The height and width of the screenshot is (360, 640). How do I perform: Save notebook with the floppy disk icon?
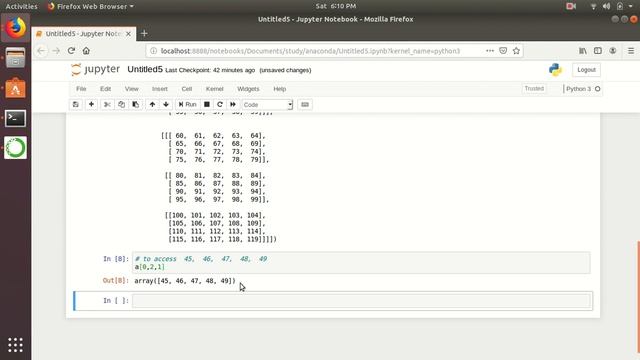click(x=76, y=104)
